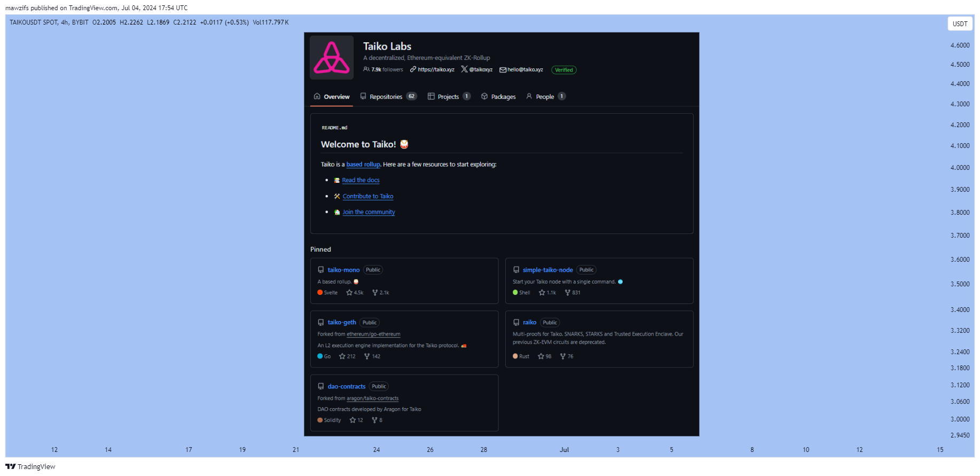Viewport: 980px width, 476px height.
Task: Click the home icon beside Overview
Action: coord(317,96)
